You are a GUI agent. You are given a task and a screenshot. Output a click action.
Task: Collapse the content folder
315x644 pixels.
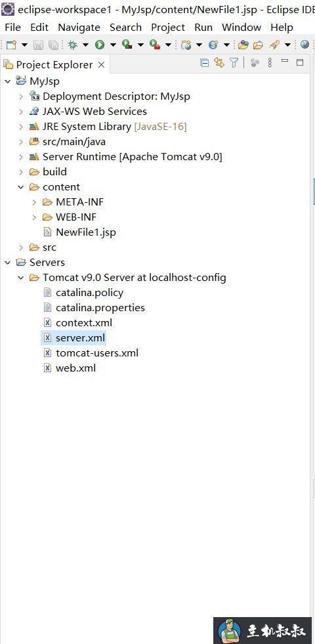tap(20, 187)
